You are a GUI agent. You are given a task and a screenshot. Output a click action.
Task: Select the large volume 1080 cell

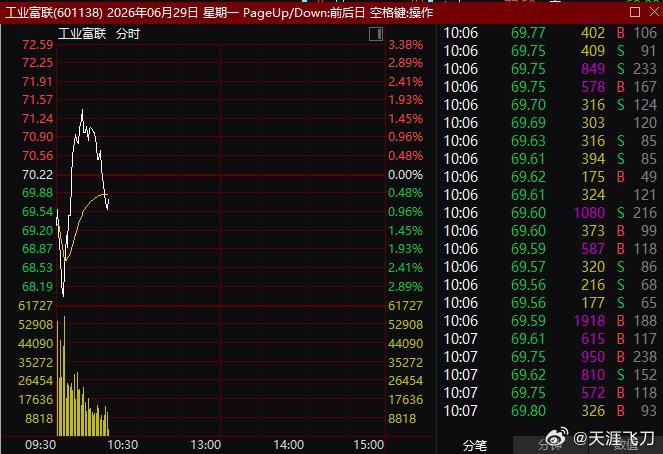tap(589, 213)
